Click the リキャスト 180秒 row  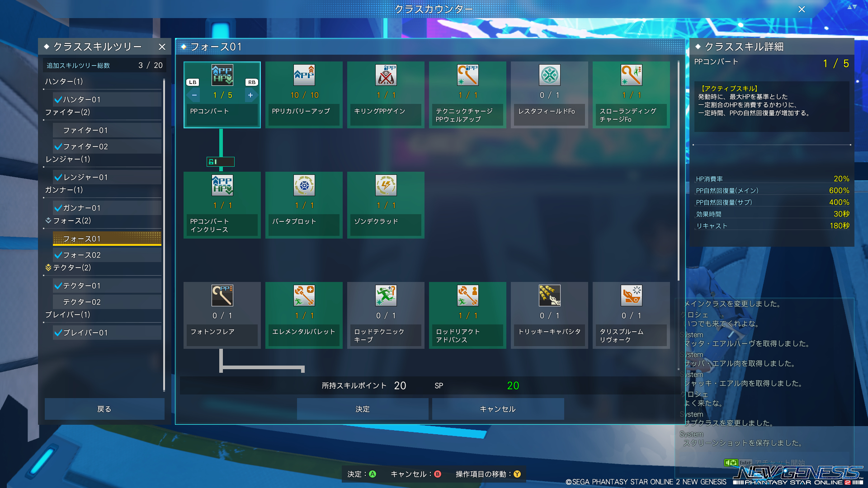[772, 226]
